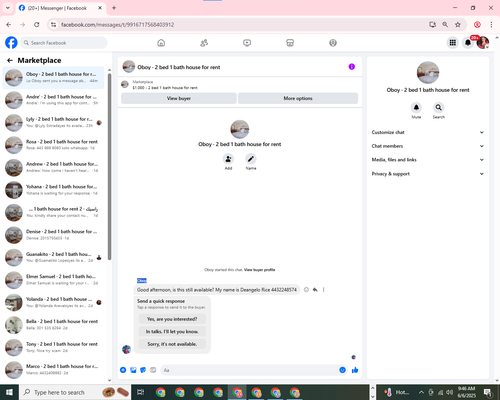Bookmark this page with star icon
Viewport: 500px width, 400px height.
(x=458, y=24)
